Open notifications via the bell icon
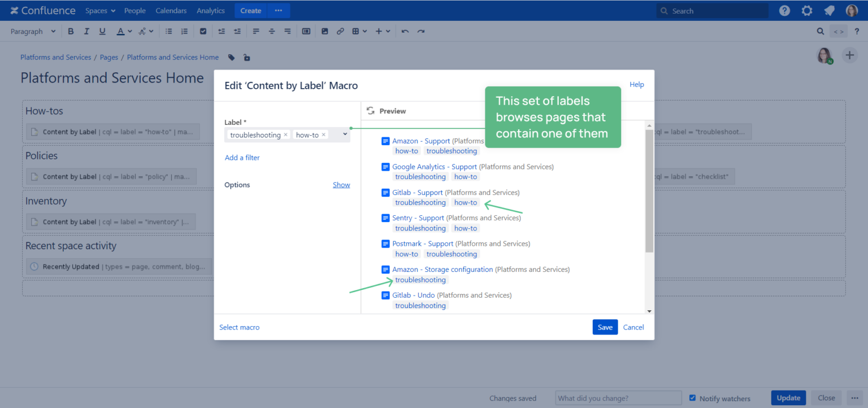This screenshot has width=868, height=408. click(x=828, y=10)
